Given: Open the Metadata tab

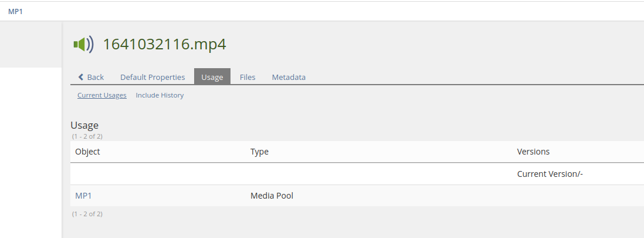Looking at the screenshot, I should (289, 77).
